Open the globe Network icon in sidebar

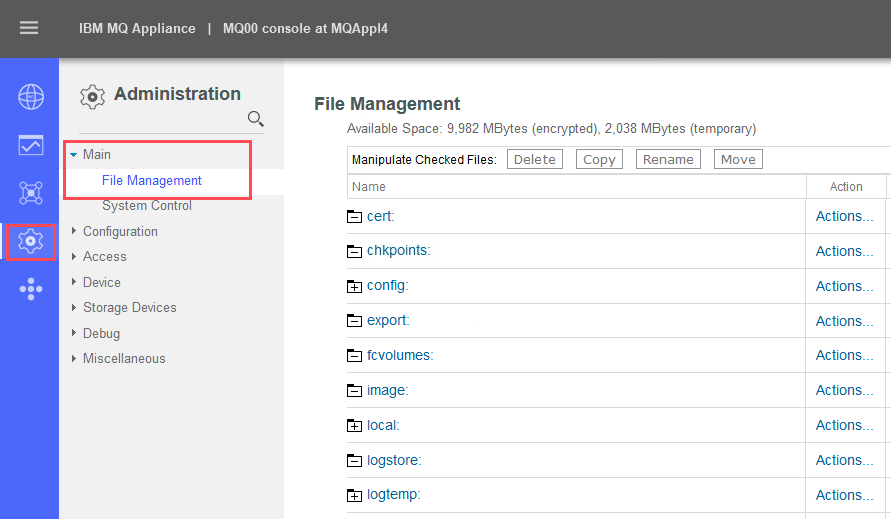click(31, 97)
